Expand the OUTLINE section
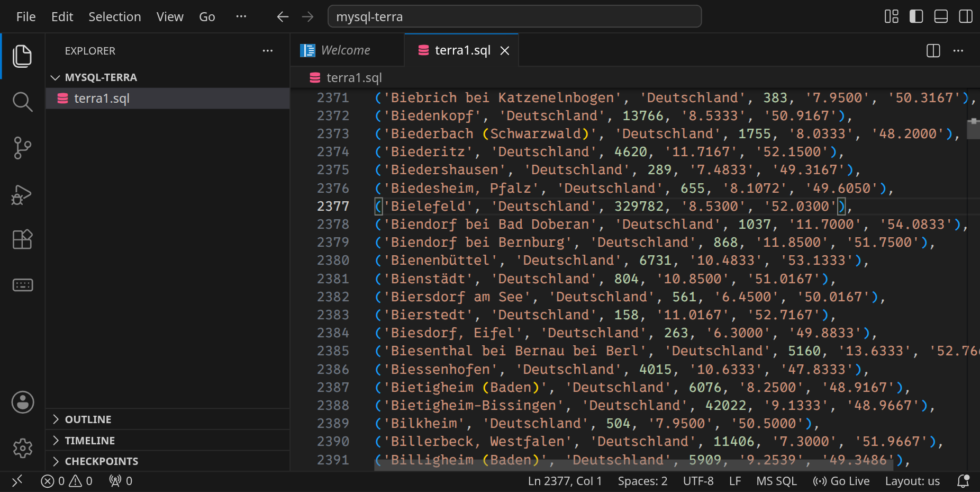 [x=168, y=419]
